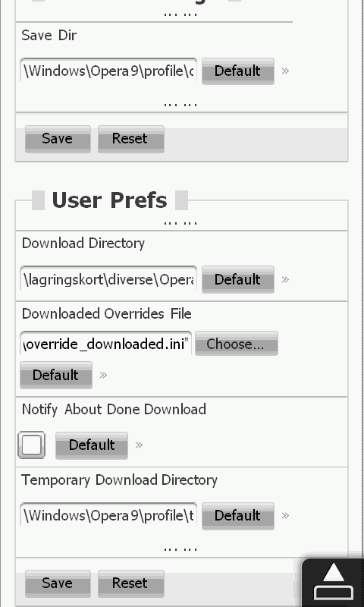Toggle Notify About Done Download checkbox
The image size is (364, 607).
(x=31, y=445)
